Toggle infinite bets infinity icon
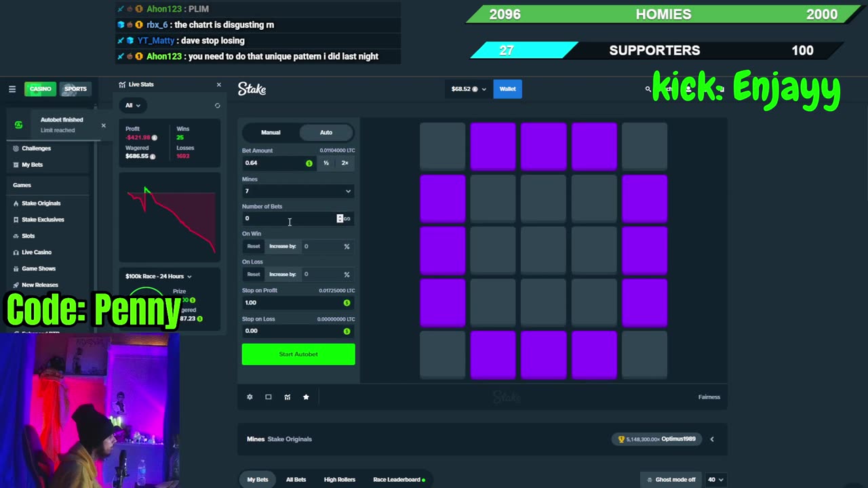Viewport: 868px width, 488px height. (347, 218)
